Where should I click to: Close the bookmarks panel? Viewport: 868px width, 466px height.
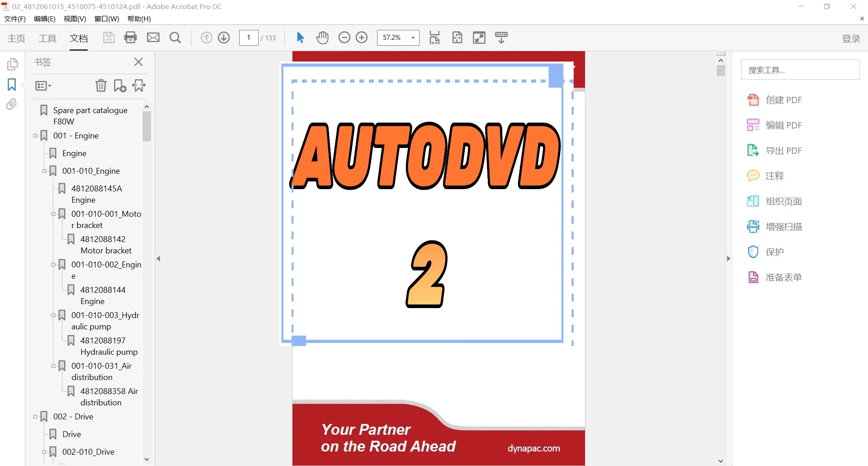coord(138,62)
